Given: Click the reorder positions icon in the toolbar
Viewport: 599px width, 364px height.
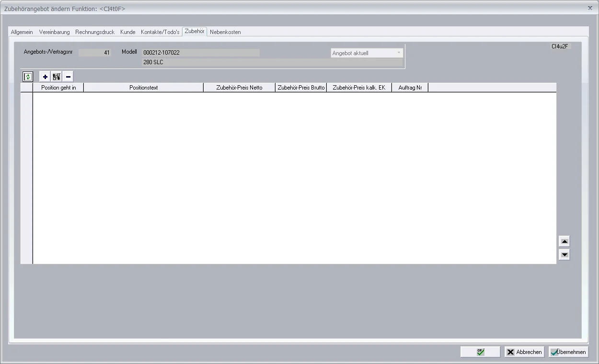Looking at the screenshot, I should point(57,77).
